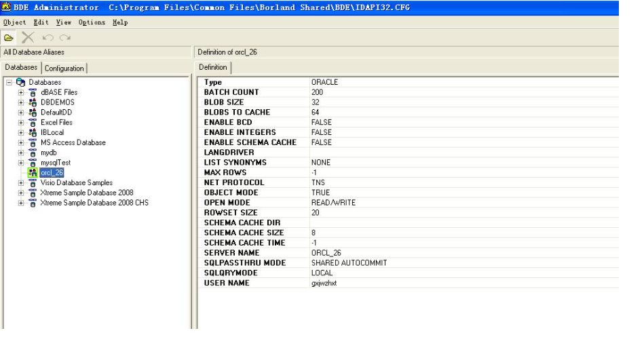644x356 pixels.
Task: Expand the dBASE Files node
Action: click(21, 92)
